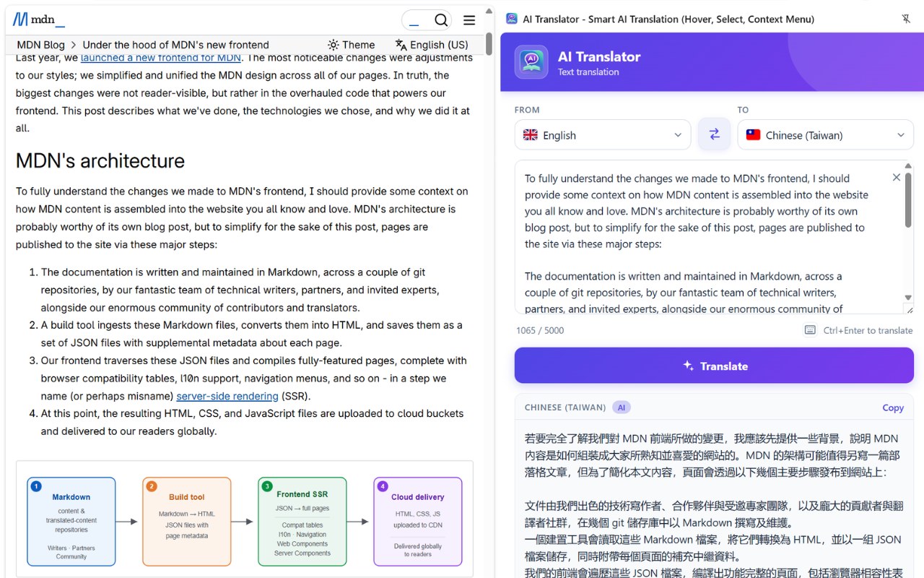This screenshot has height=578, width=924.
Task: Open the English (US) language menu
Action: tap(432, 45)
